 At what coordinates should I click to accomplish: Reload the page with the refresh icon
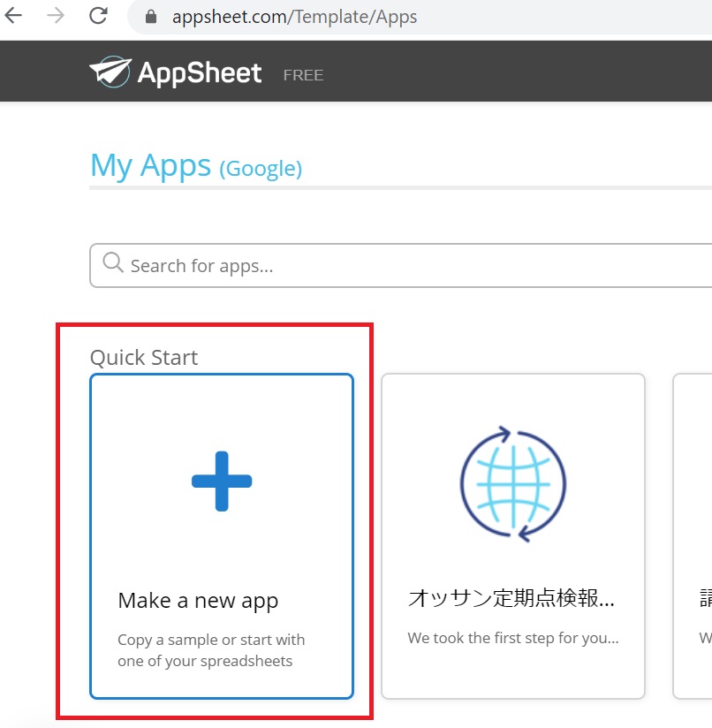pos(98,16)
